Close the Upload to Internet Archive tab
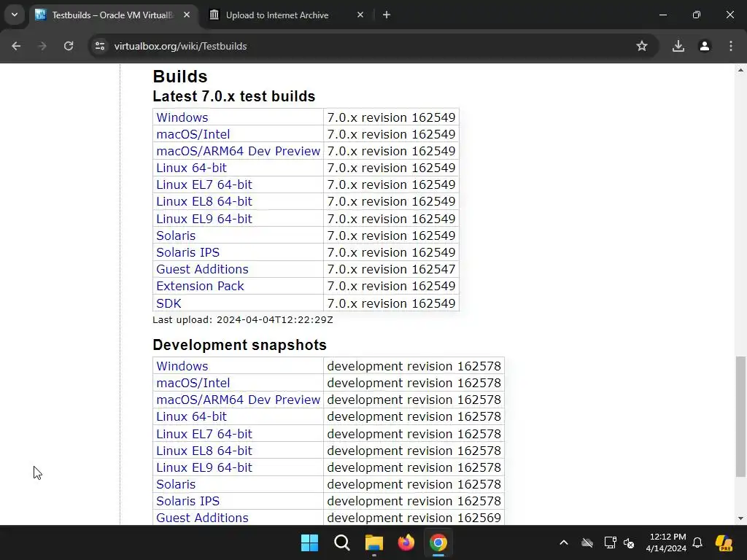 [360, 15]
